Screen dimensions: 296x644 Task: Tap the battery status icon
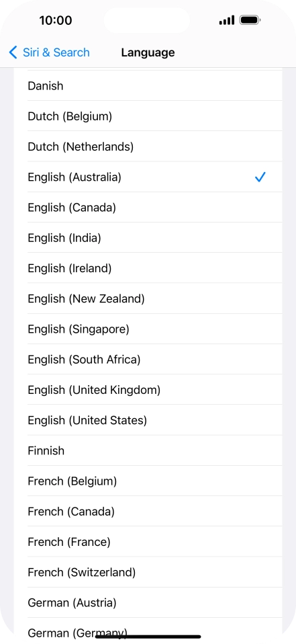pyautogui.click(x=250, y=19)
